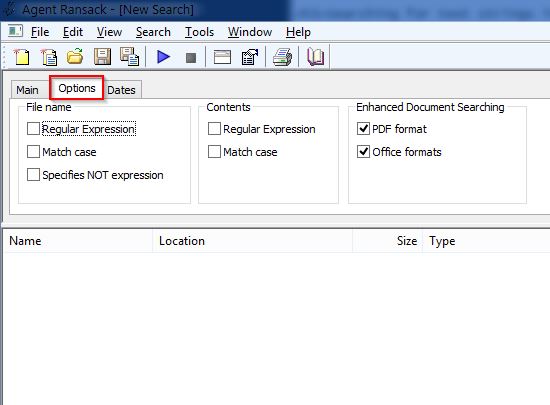Stop search with gray square icon

[x=191, y=58]
